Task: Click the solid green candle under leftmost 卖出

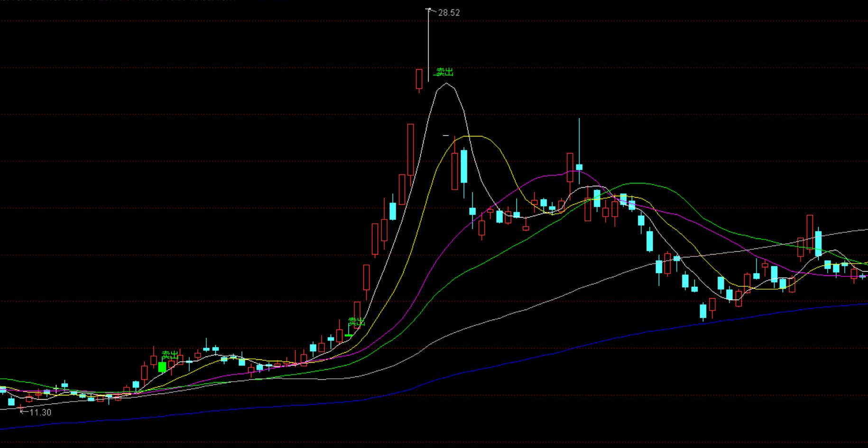Action: tap(162, 367)
